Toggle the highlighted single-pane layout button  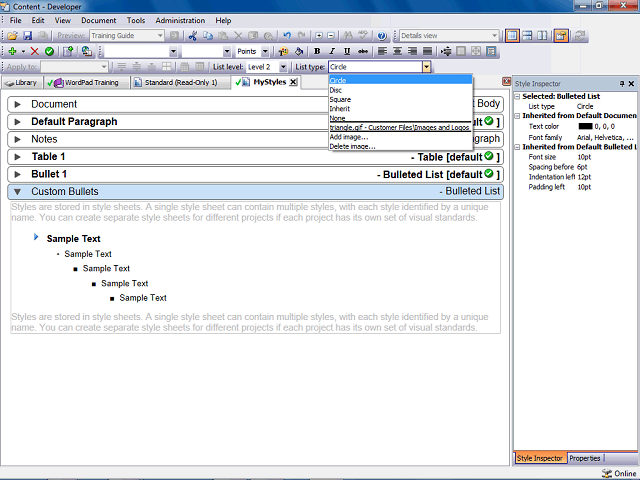pyautogui.click(x=512, y=36)
